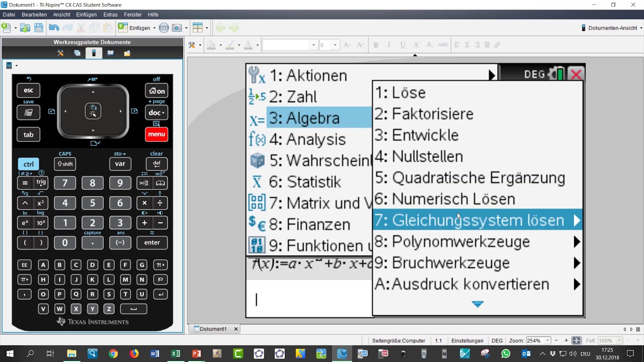Expand the page layout dropdown arrow

click(x=207, y=28)
